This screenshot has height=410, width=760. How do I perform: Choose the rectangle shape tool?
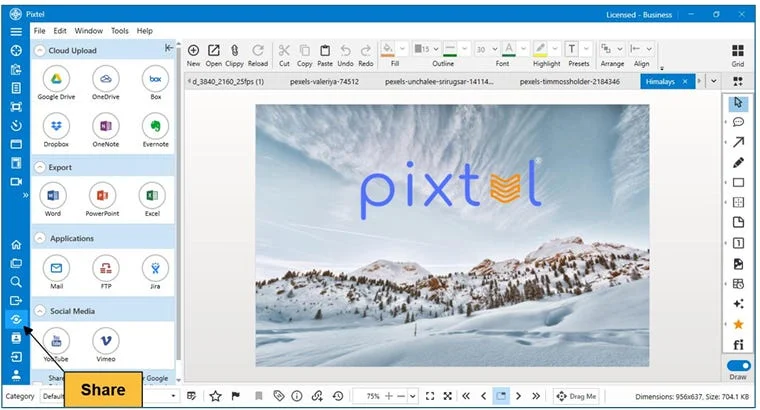[738, 183]
